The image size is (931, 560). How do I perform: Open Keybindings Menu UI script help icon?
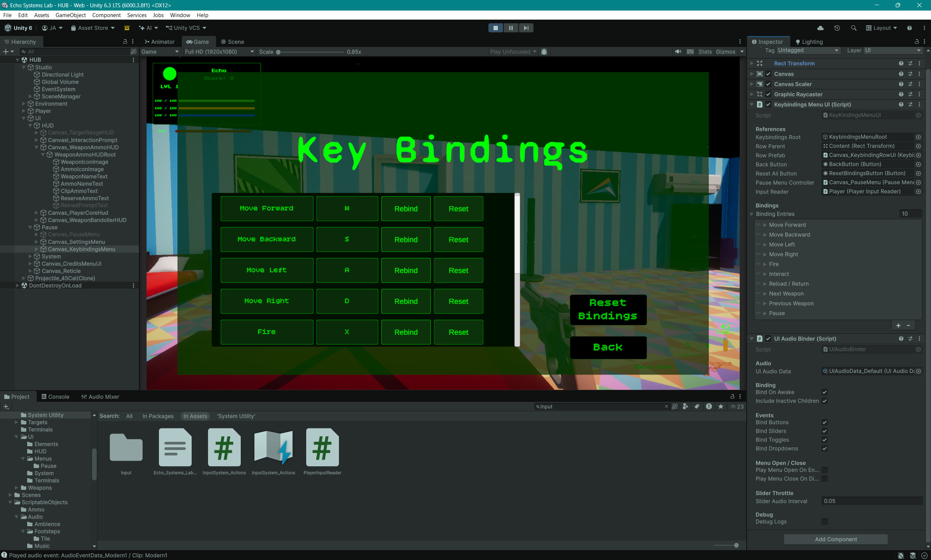(x=901, y=104)
